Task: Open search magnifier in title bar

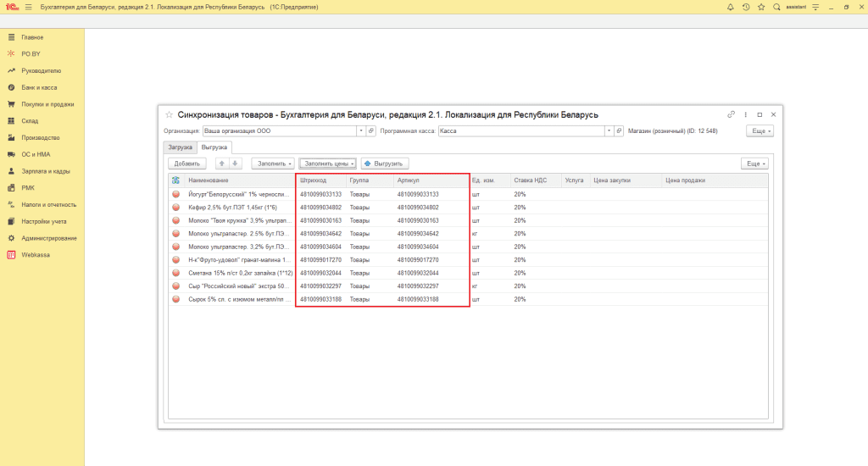Action: [x=776, y=7]
